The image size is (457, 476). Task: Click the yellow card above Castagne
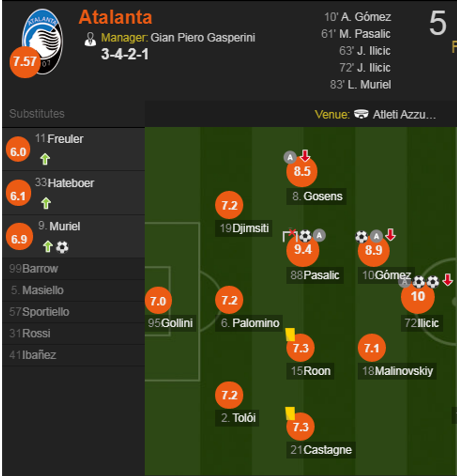click(x=290, y=413)
